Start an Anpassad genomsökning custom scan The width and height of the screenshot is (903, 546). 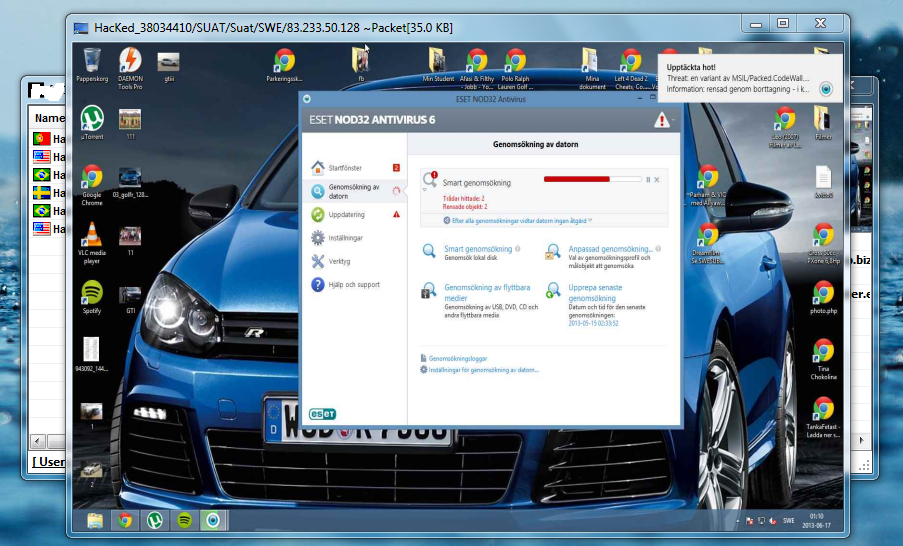[x=610, y=249]
